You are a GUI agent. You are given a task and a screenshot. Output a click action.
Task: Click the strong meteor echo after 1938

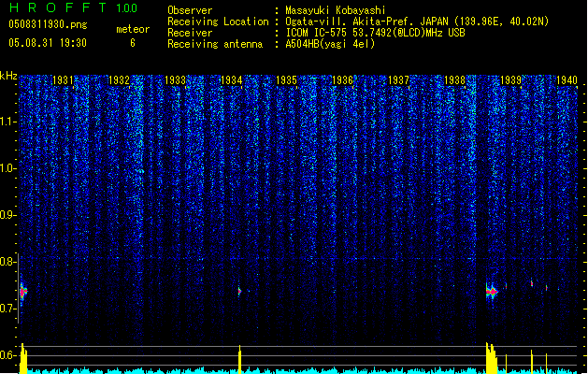point(492,292)
